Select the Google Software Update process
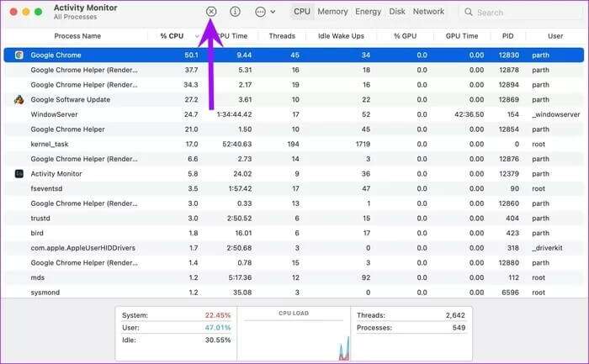Image resolution: width=589 pixels, height=364 pixels. point(294,99)
